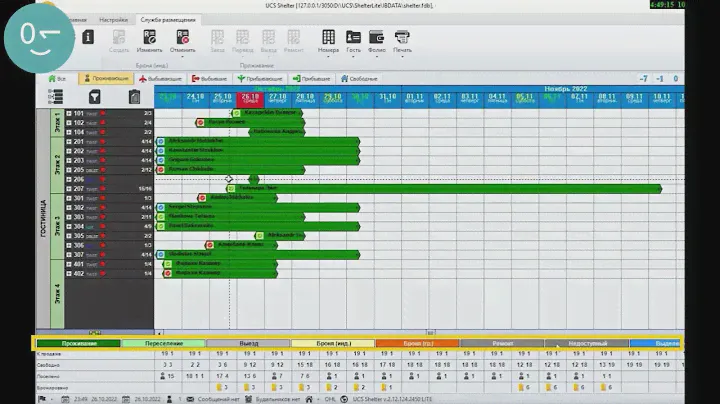
Task: Toggle the Проживающие filter button
Action: point(105,78)
